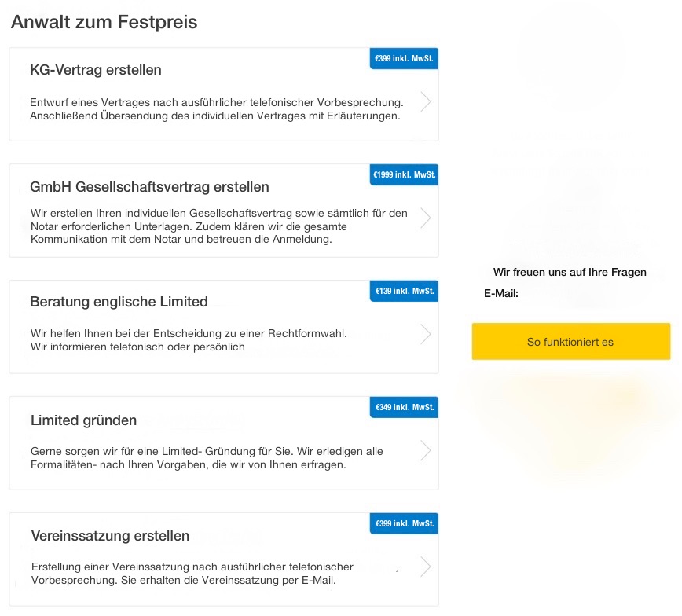Click the chevron on Limited gründen card
The image size is (682, 616).
(x=425, y=450)
